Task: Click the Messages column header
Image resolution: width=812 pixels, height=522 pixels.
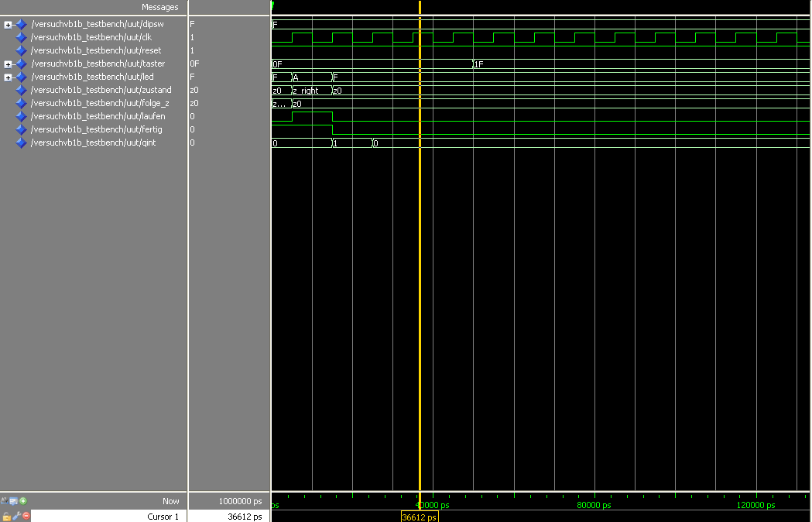Action: (160, 7)
